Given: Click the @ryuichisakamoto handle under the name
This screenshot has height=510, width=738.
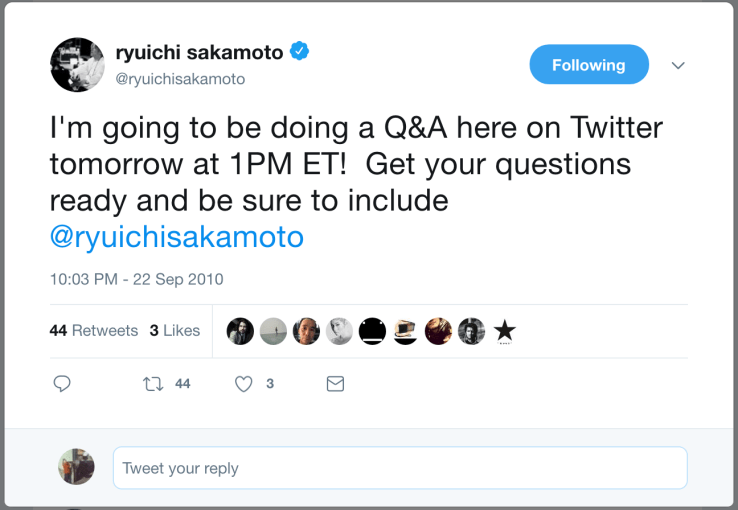Looking at the screenshot, I should (x=180, y=79).
